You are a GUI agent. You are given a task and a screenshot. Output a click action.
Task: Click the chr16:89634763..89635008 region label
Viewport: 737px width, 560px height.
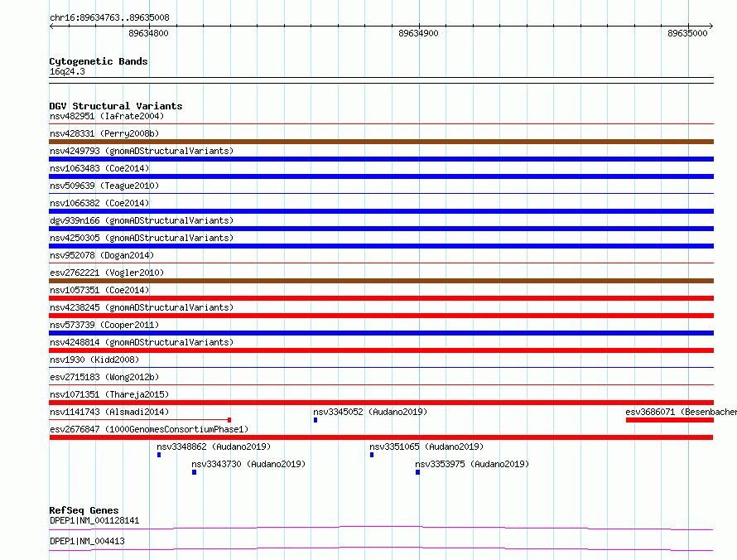109,17
